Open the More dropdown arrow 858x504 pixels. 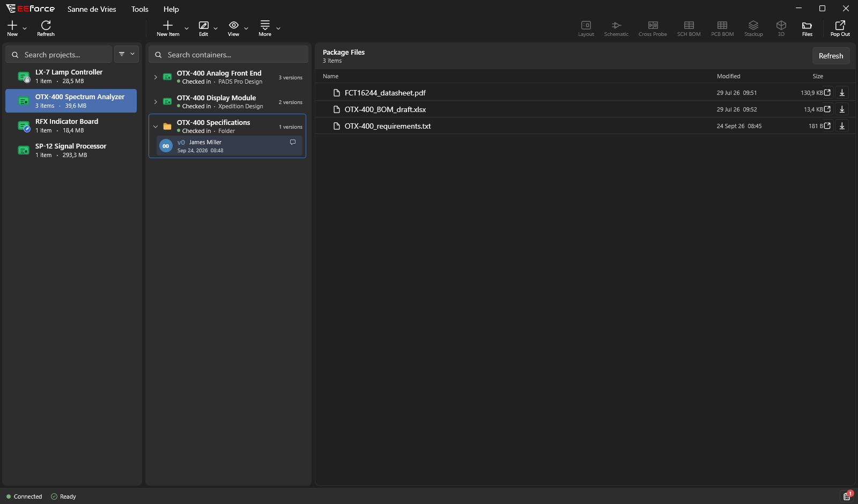(x=278, y=28)
